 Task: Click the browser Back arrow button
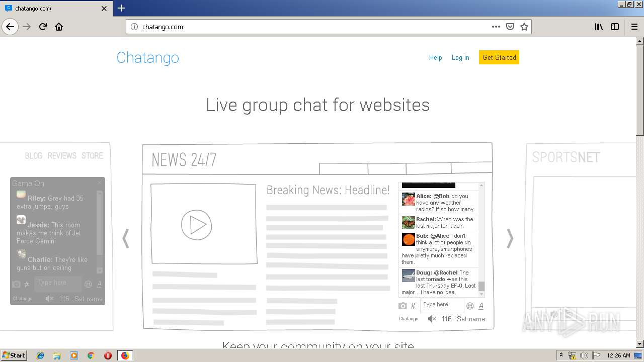coord(10,27)
